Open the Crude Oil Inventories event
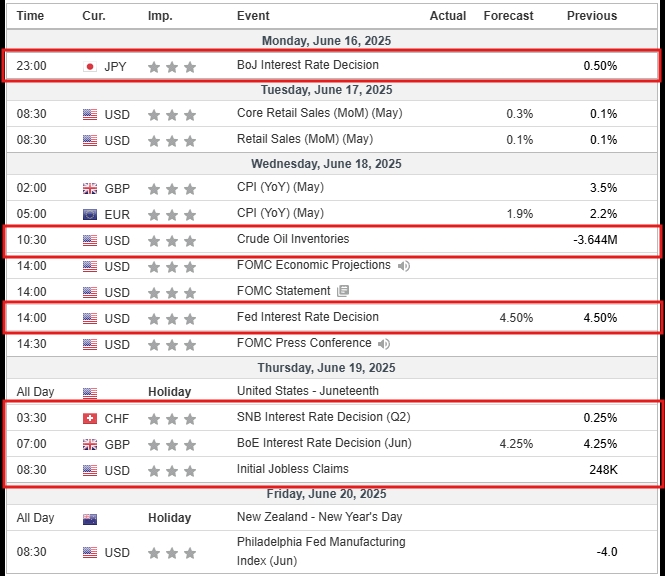The width and height of the screenshot is (665, 576). (293, 239)
